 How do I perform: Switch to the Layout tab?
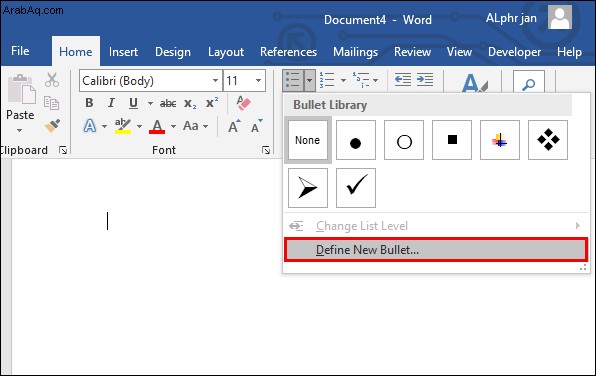click(226, 52)
